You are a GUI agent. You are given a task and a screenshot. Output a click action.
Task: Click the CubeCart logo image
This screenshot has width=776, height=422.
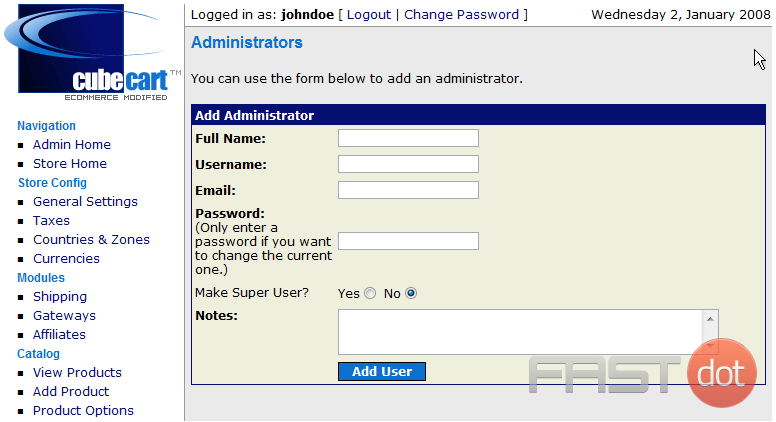[93, 52]
